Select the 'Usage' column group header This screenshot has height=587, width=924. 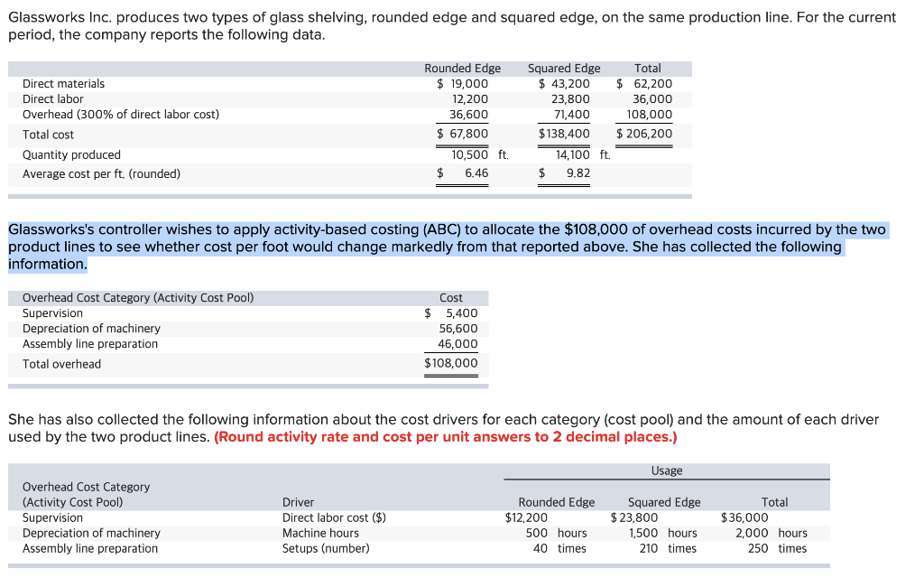[667, 471]
